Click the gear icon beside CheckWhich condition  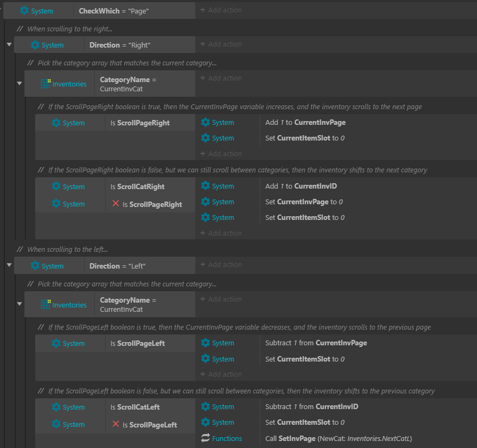coord(24,11)
